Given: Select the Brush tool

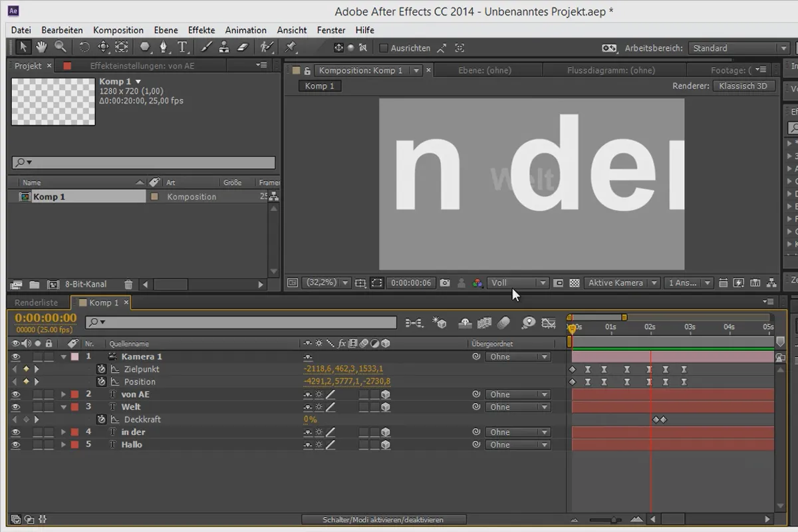Looking at the screenshot, I should pos(206,47).
